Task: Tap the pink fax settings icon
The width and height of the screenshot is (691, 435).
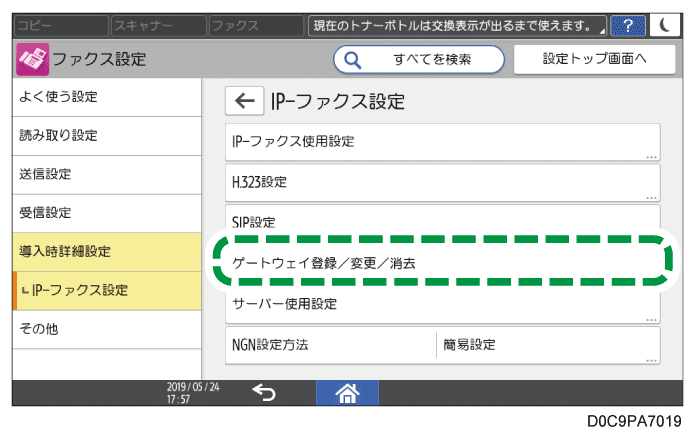Action: click(32, 59)
